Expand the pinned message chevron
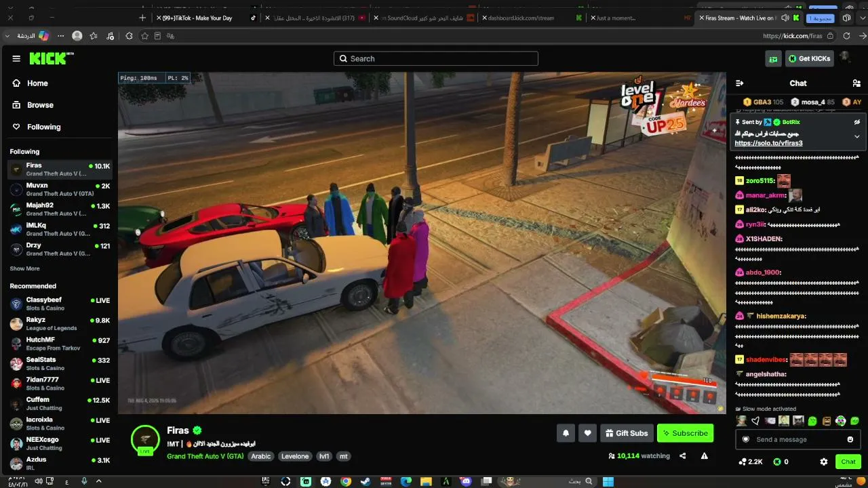The height and width of the screenshot is (488, 868). pyautogui.click(x=857, y=136)
